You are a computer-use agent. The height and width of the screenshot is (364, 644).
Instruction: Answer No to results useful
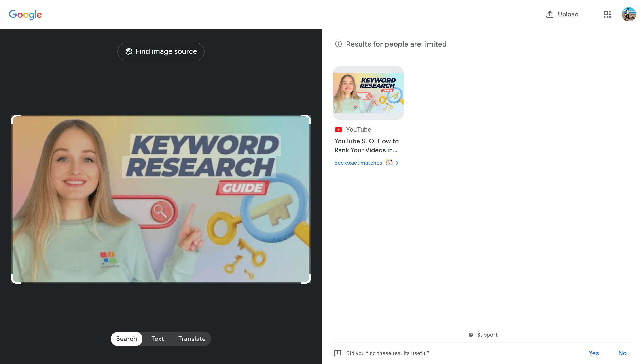622,353
